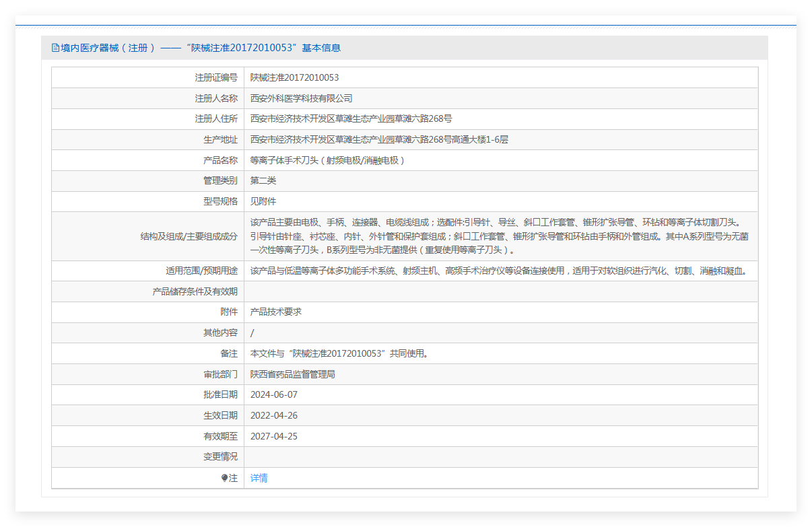
Task: Click the bulb icon beside 注 label
Action: [x=224, y=478]
